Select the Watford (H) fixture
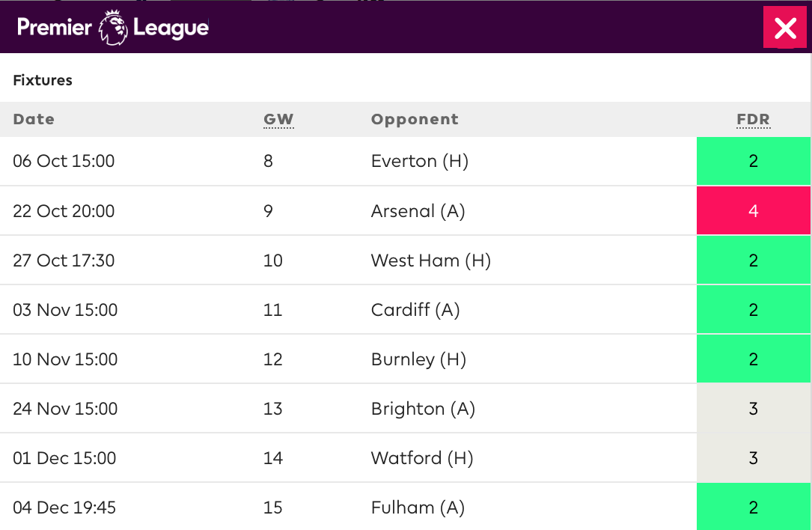Screen dimensions: 812x530 [x=406, y=458]
